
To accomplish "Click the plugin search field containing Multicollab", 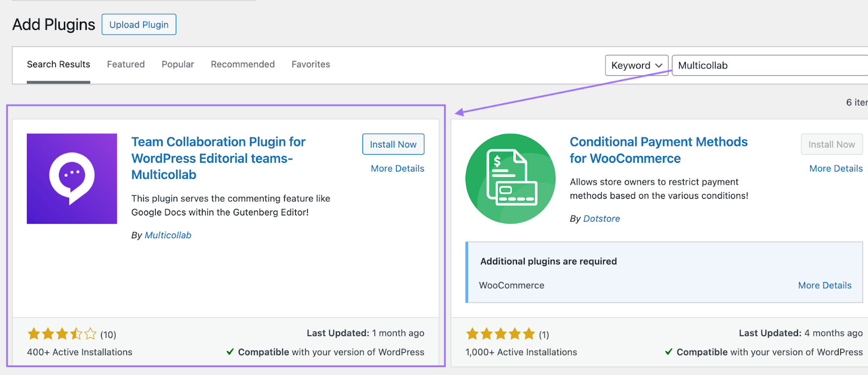I will tap(770, 65).
